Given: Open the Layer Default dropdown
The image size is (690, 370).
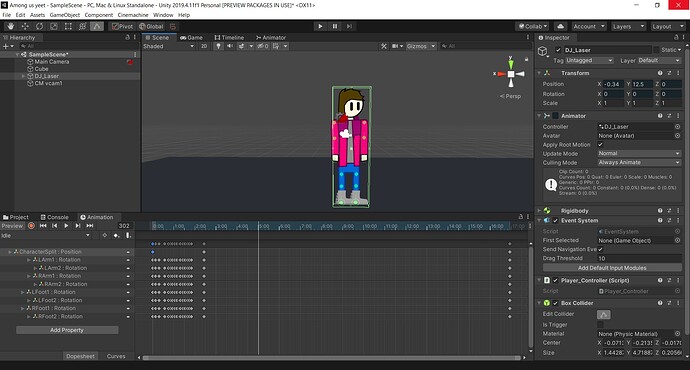Looking at the screenshot, I should click(x=659, y=60).
